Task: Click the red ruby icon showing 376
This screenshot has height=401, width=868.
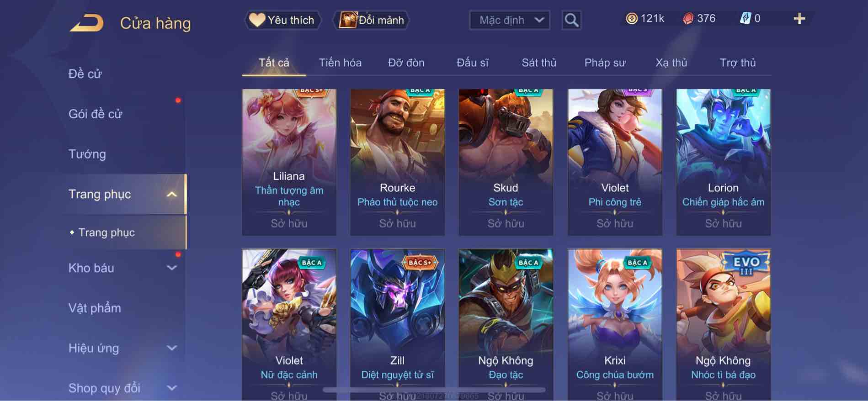Action: pyautogui.click(x=688, y=18)
